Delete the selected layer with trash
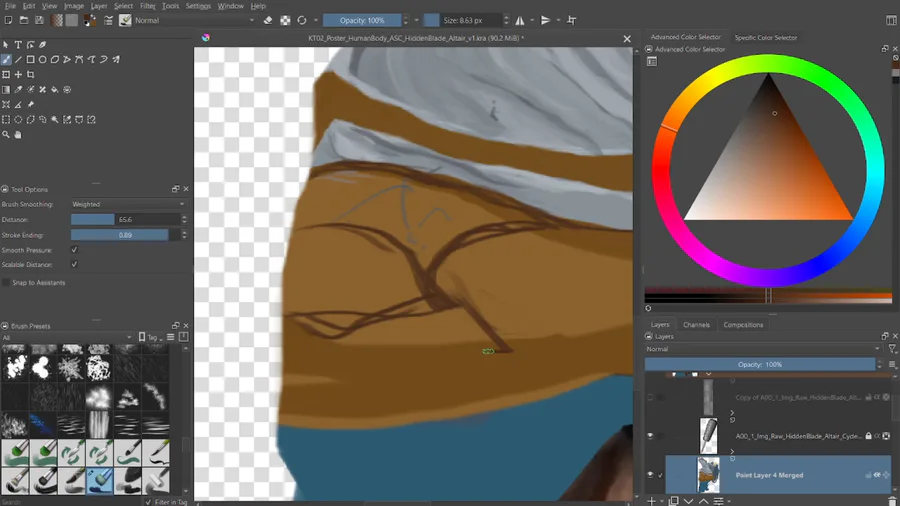Image resolution: width=900 pixels, height=506 pixels. (x=892, y=502)
